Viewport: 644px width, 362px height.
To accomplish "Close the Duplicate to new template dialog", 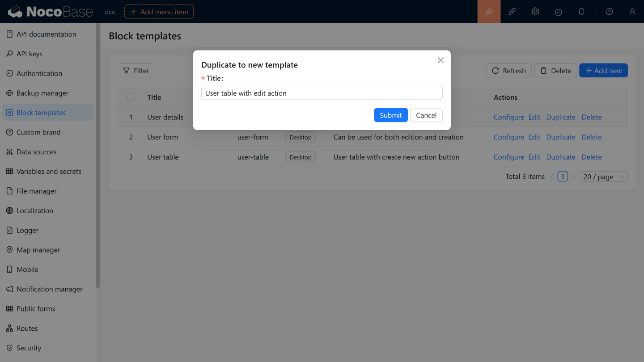I will (x=441, y=60).
